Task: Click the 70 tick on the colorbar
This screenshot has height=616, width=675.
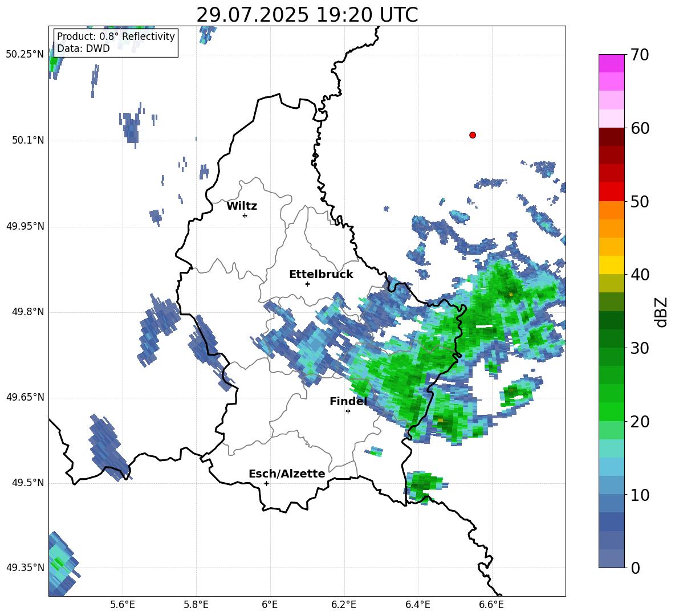Action: (640, 55)
